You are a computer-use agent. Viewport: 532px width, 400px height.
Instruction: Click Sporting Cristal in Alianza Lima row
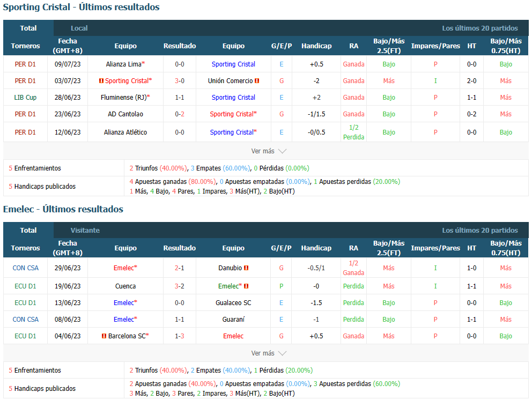tap(233, 64)
